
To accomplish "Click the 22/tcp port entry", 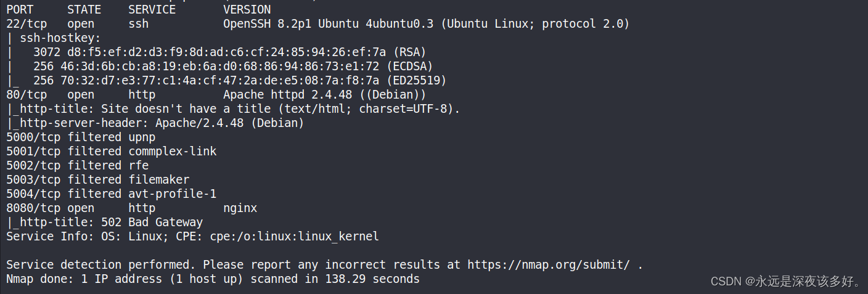I will point(27,23).
